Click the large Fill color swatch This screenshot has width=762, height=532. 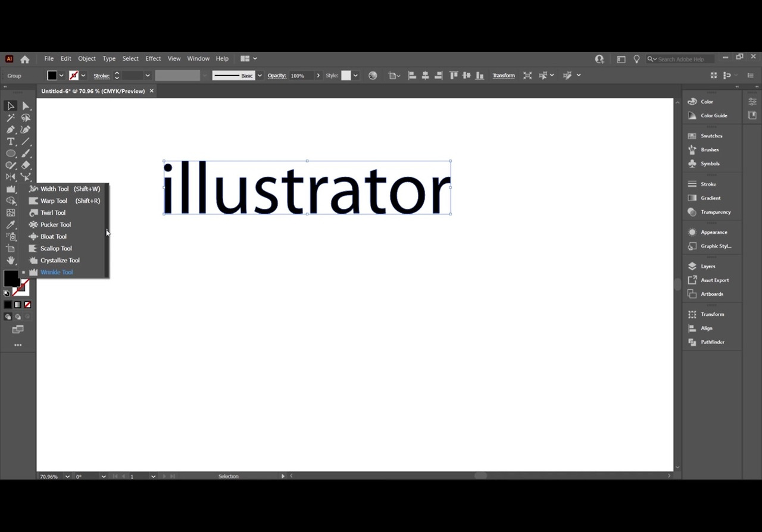tap(11, 278)
